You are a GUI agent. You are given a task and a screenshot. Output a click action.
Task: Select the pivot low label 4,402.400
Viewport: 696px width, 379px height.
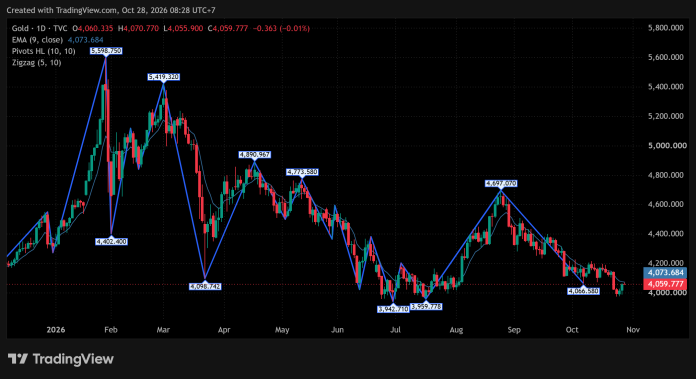pos(111,242)
